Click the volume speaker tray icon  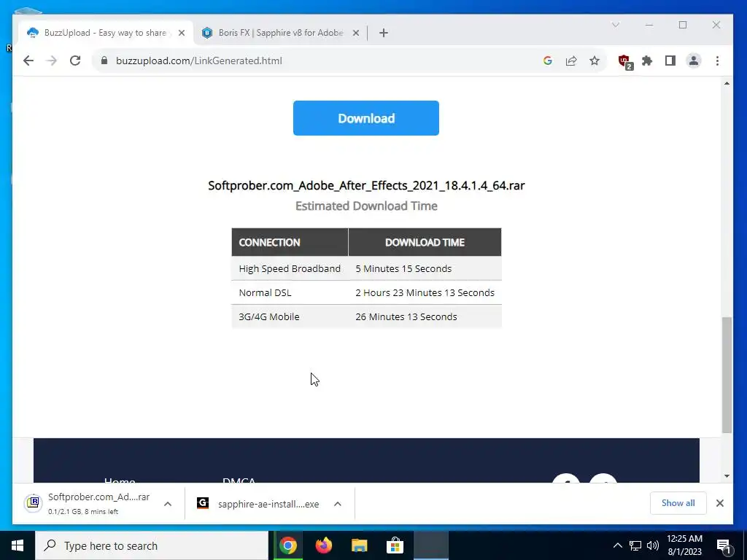tap(653, 545)
